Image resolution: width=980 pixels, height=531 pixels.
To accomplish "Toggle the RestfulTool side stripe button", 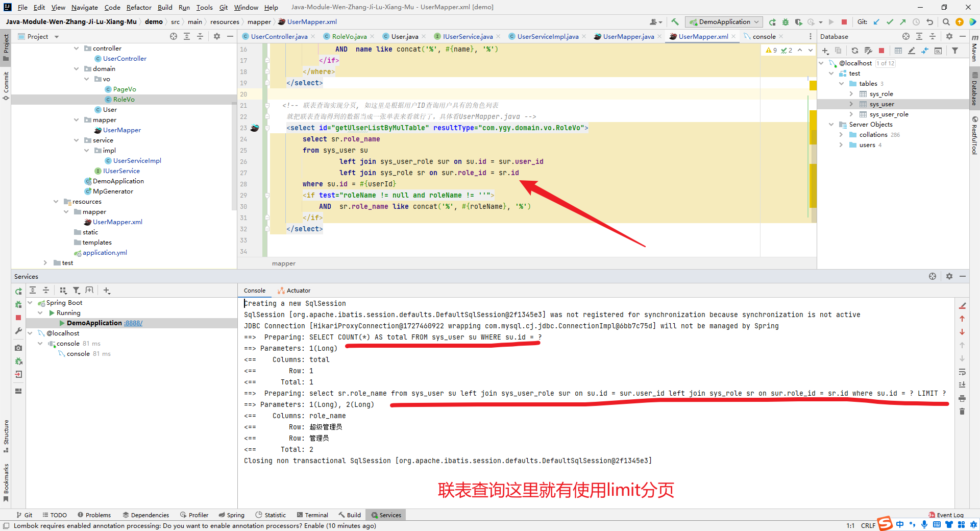I will pyautogui.click(x=974, y=135).
